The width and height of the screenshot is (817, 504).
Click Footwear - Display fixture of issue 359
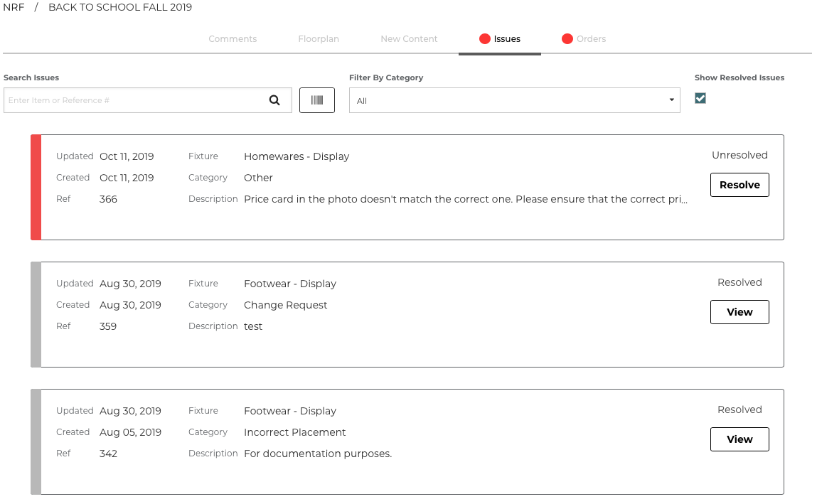290,284
